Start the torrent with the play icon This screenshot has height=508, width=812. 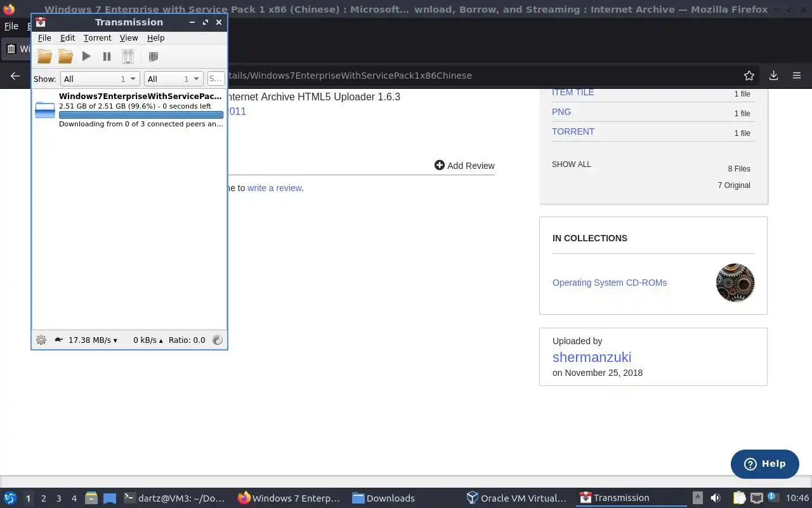[x=86, y=57]
